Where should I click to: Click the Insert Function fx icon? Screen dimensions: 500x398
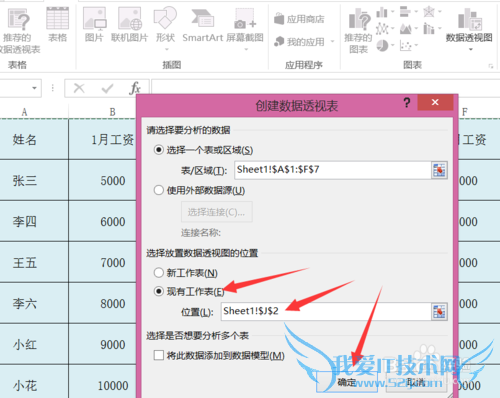(x=135, y=88)
